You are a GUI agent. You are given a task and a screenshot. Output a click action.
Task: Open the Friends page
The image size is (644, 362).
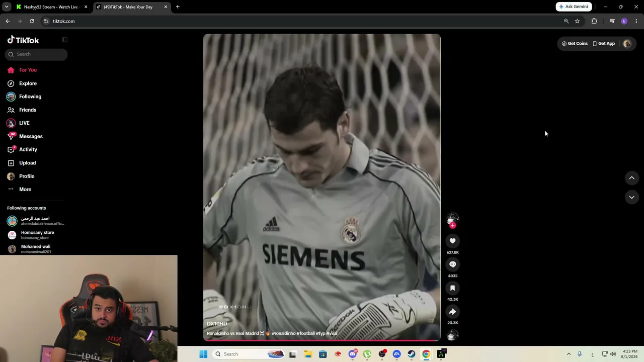click(22, 110)
